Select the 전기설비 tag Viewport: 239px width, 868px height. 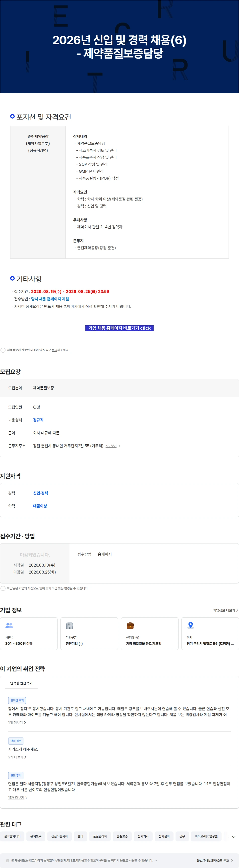[x=164, y=836]
